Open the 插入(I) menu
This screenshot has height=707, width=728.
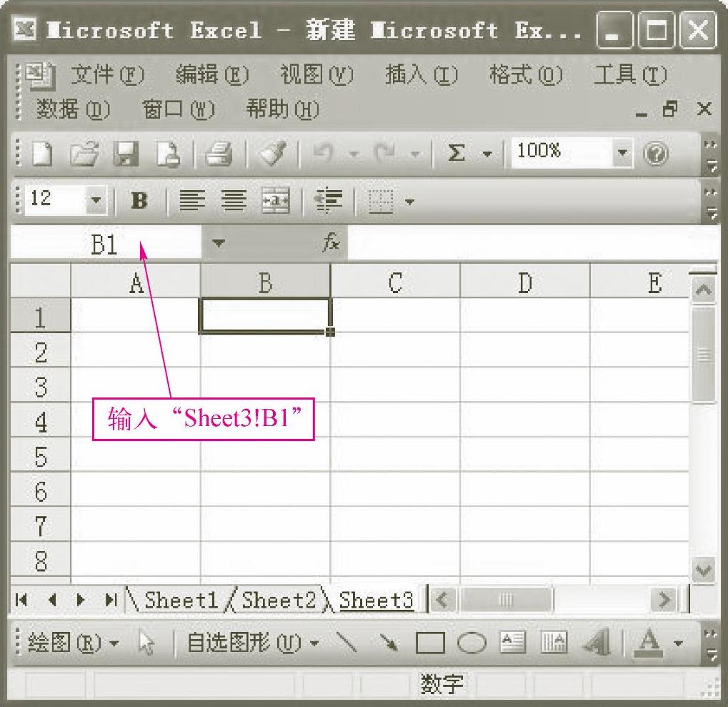422,75
